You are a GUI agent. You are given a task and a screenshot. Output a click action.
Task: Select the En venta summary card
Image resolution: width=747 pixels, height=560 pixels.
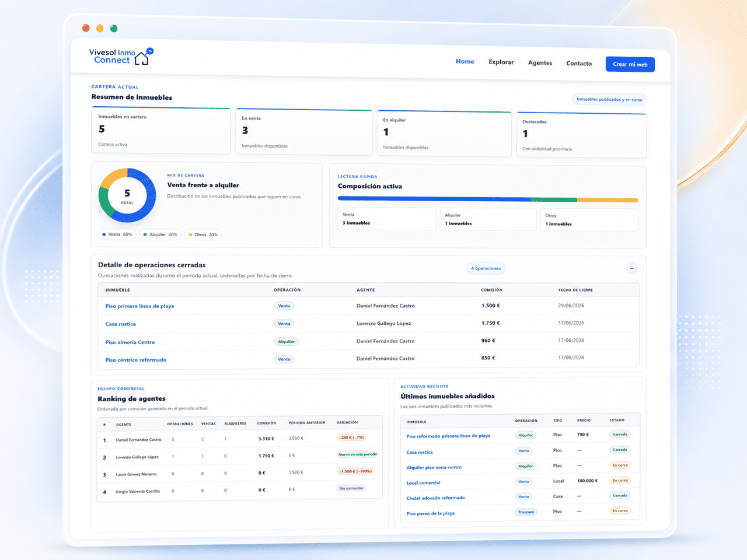click(x=303, y=132)
